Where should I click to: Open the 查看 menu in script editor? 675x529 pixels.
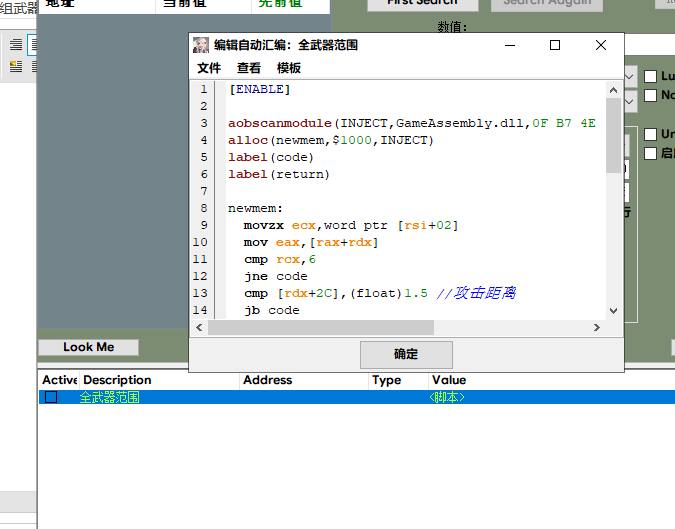click(248, 68)
